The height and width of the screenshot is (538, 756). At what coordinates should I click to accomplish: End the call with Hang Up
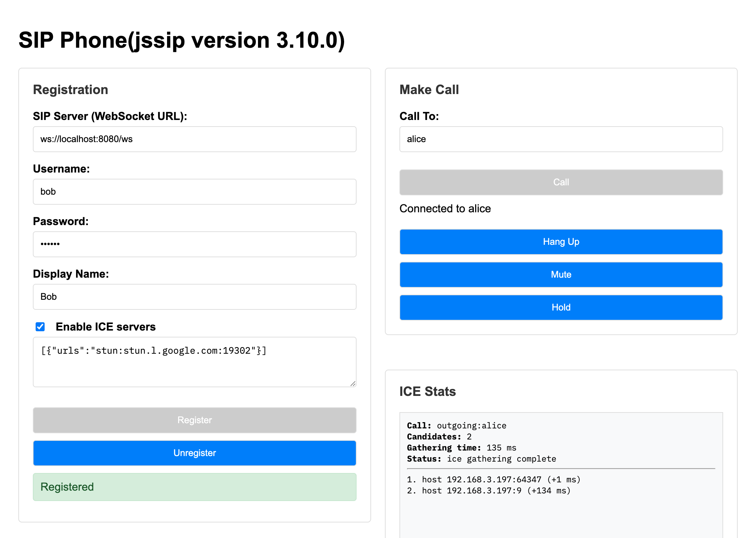[561, 242]
